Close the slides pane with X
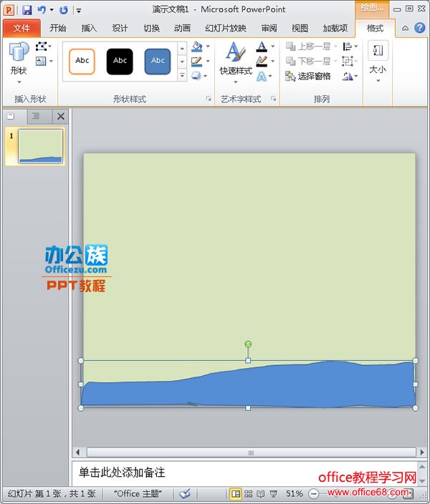Screen dimensions: 430x504 [x=60, y=117]
